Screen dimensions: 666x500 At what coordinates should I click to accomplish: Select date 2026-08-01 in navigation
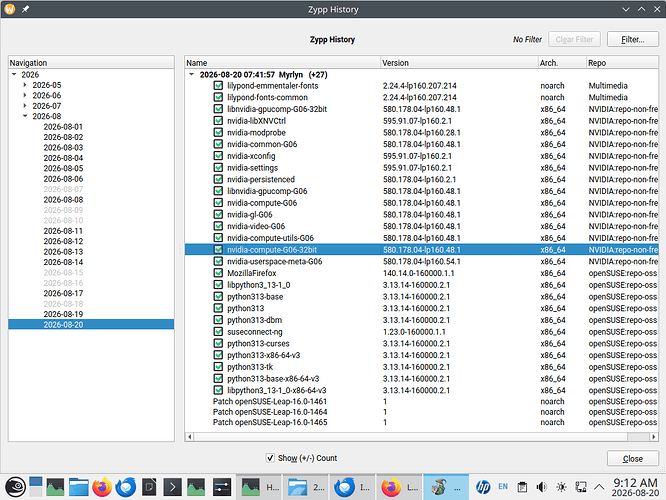point(63,127)
